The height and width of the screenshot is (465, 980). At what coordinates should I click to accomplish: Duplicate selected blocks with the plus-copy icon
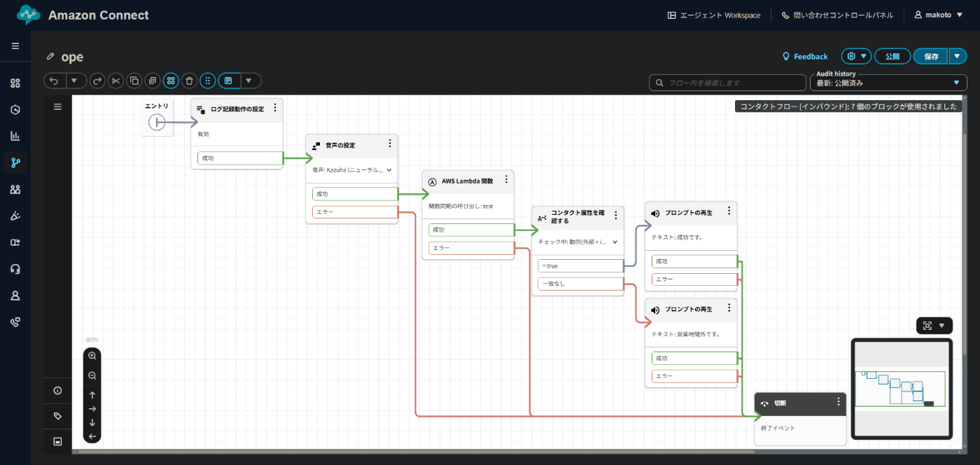[x=153, y=81]
